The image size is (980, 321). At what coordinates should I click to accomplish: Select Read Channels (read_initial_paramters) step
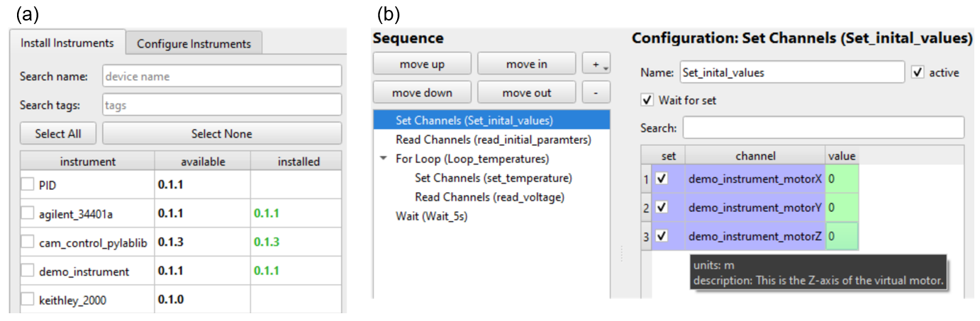(493, 140)
